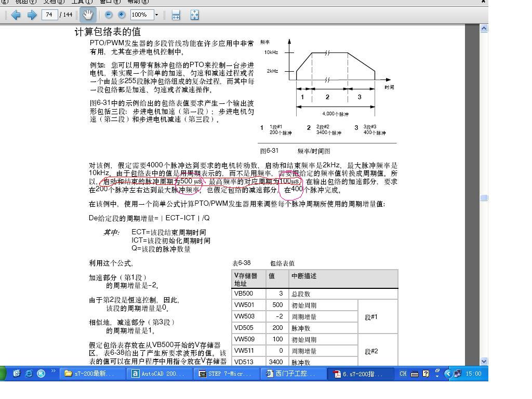Click the zoom out minus button
Image resolution: width=532 pixels, height=399 pixels.
tap(109, 15)
